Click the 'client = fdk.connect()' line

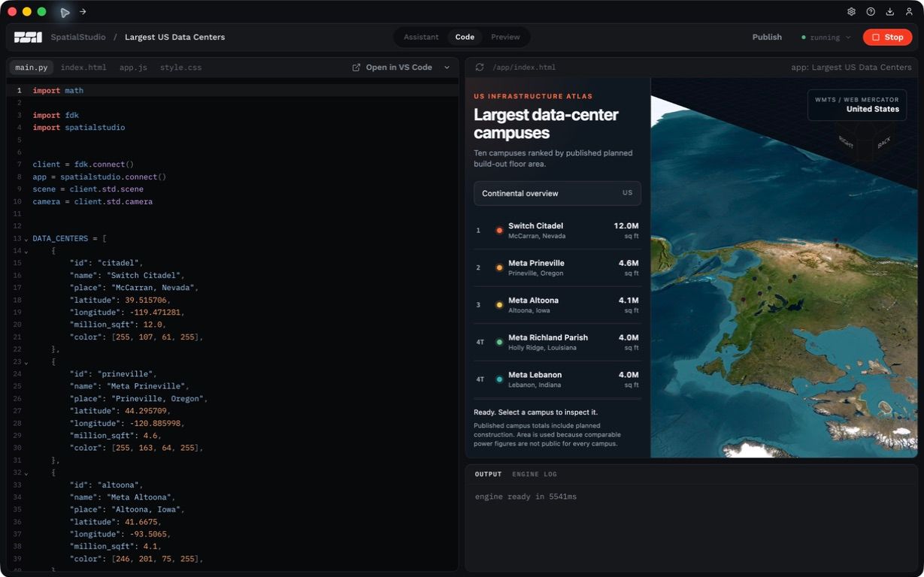click(x=83, y=165)
